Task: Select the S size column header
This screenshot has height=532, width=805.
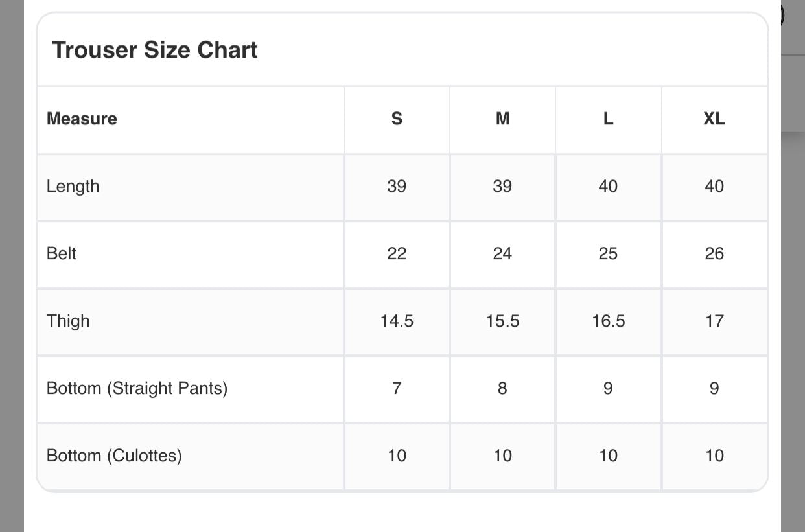Action: [397, 119]
